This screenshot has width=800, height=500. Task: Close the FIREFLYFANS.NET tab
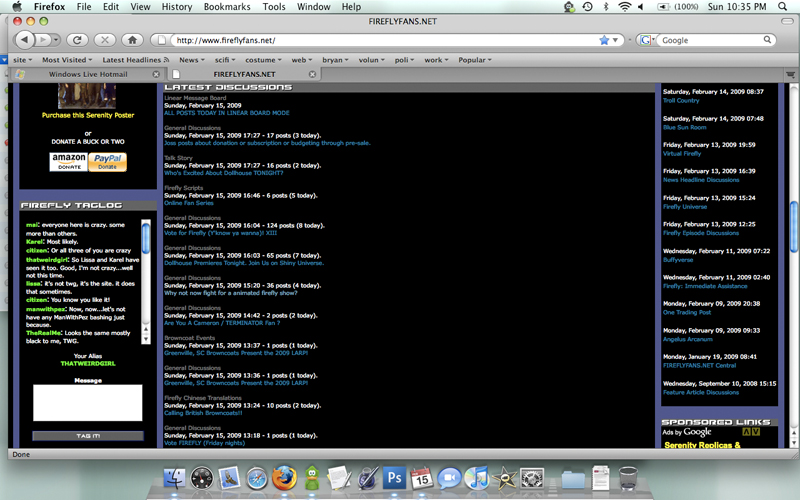[312, 74]
